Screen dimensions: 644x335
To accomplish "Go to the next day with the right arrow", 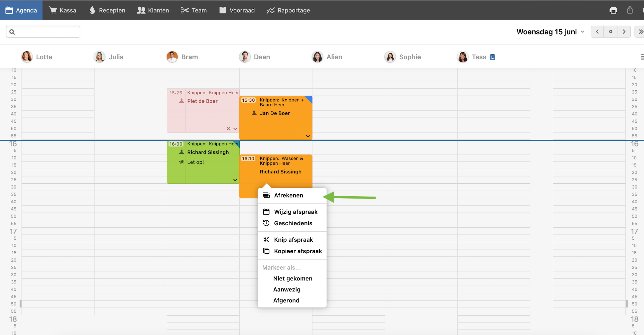I will point(624,32).
